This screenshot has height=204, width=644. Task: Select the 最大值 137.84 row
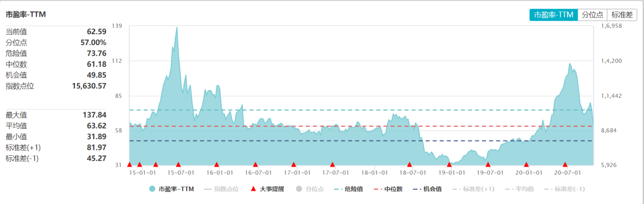point(56,115)
